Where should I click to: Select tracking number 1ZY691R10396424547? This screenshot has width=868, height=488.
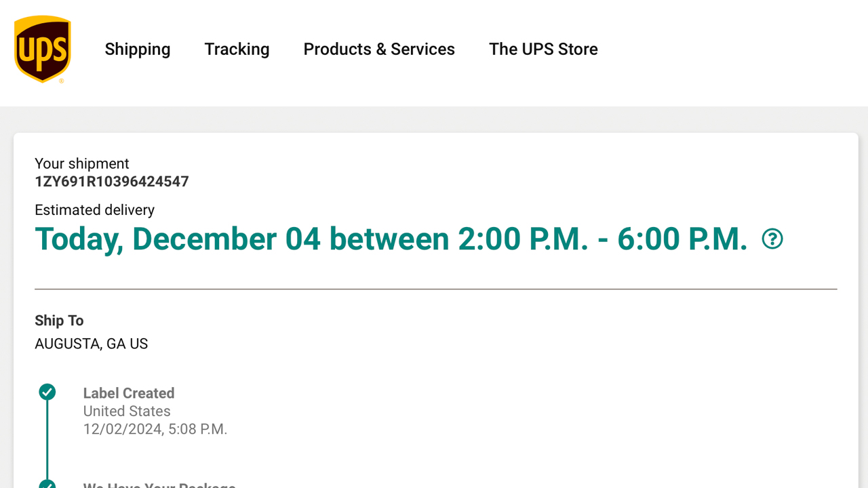click(x=112, y=182)
